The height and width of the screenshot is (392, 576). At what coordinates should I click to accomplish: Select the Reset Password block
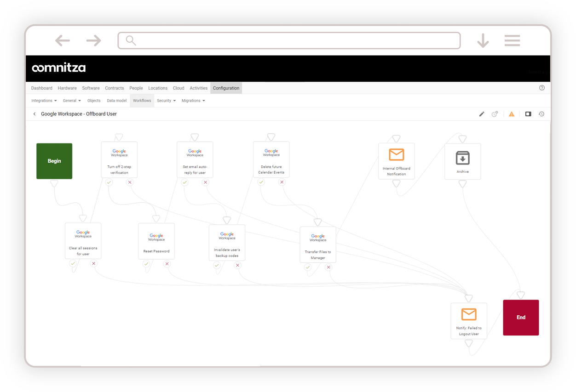(x=156, y=241)
